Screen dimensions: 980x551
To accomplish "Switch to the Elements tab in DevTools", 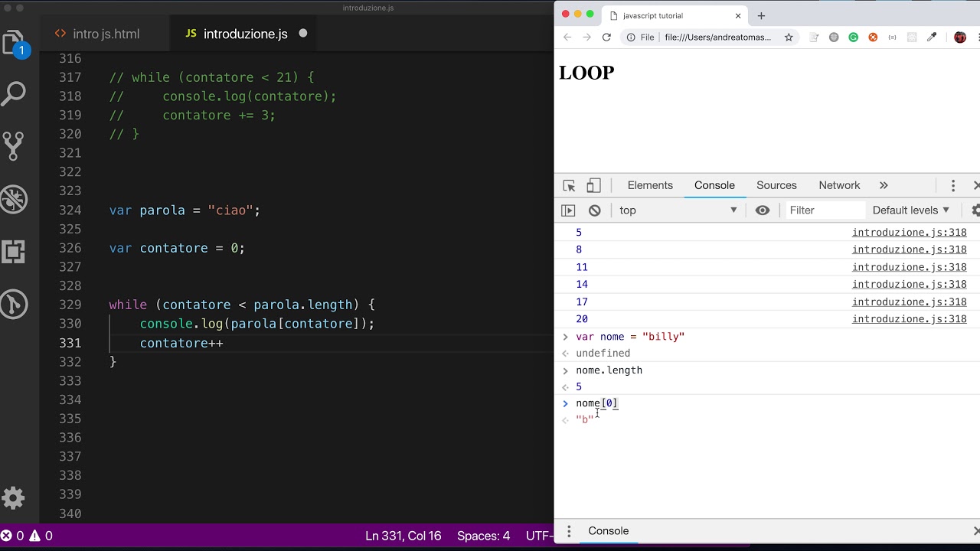I will [650, 186].
